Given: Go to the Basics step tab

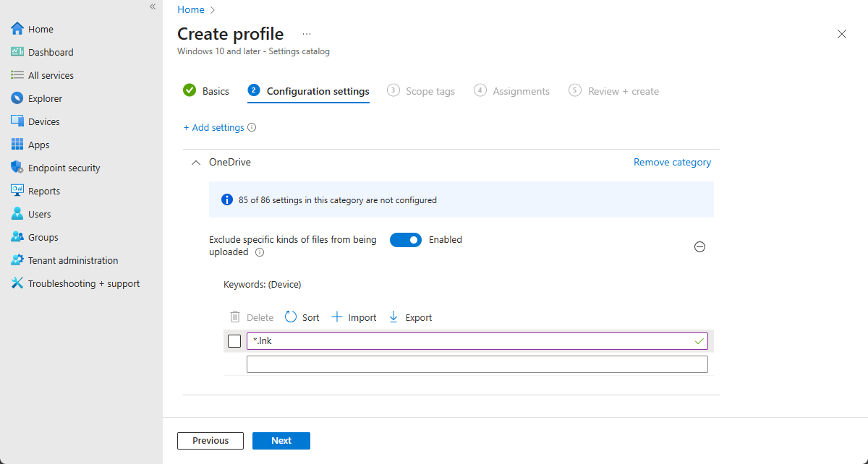Looking at the screenshot, I should pos(206,91).
